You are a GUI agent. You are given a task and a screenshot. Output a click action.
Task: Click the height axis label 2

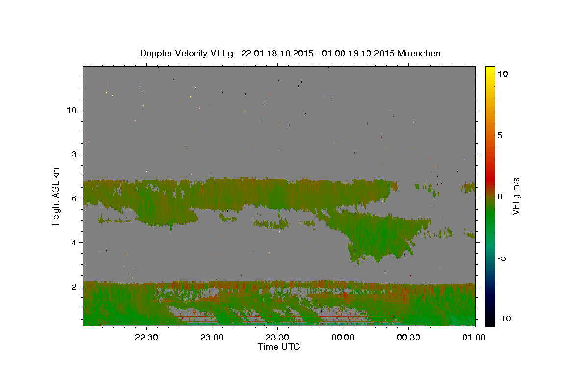tap(74, 286)
